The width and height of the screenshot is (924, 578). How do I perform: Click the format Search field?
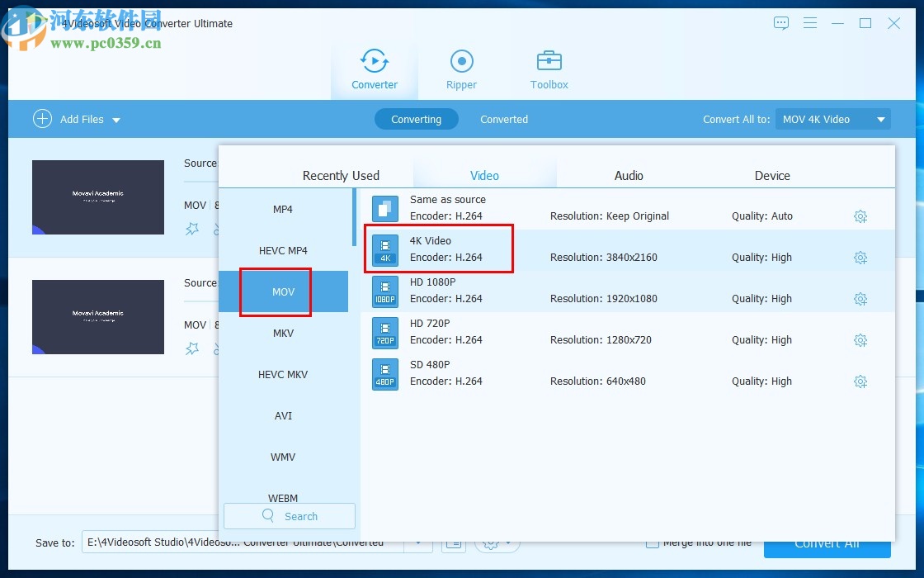pos(290,516)
